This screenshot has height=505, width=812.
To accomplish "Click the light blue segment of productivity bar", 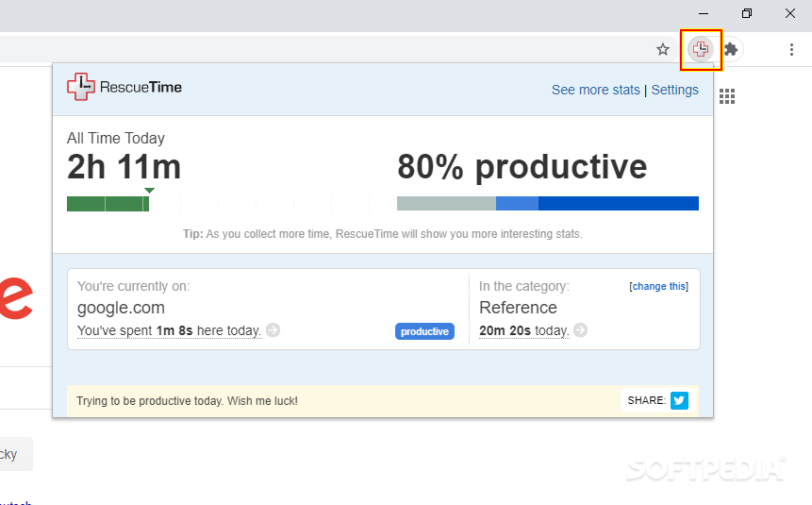I will click(518, 203).
